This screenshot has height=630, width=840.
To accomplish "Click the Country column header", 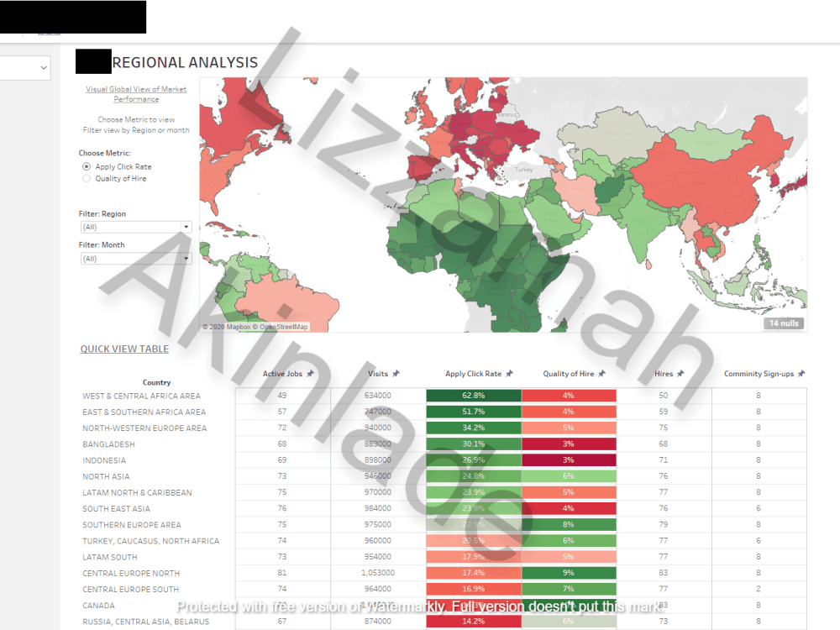I will (x=156, y=382).
